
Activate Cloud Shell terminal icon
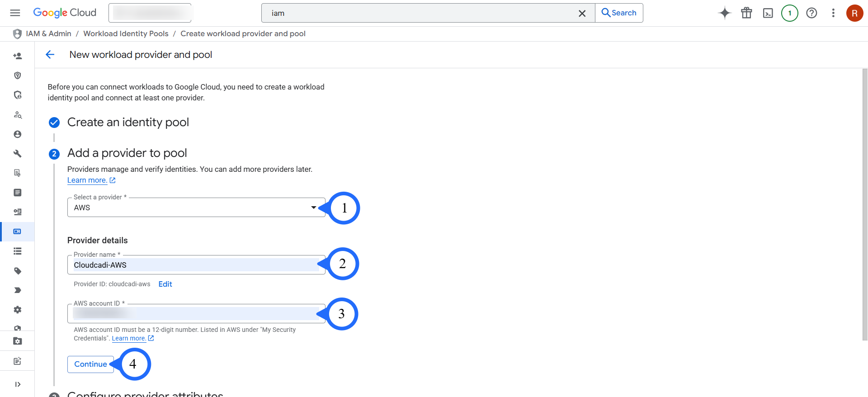[x=768, y=13]
